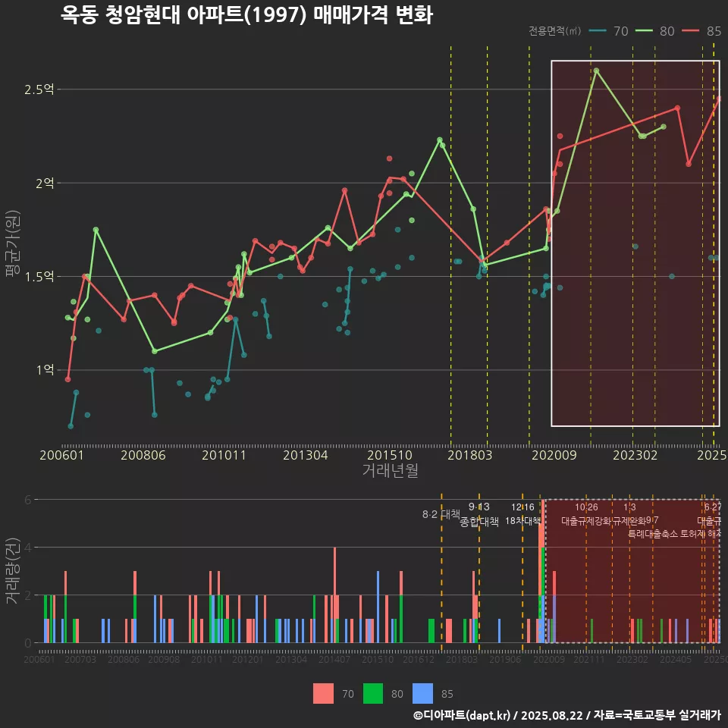Click '201304' on the price chart x-axis
728x728 pixels.
pos(306,455)
